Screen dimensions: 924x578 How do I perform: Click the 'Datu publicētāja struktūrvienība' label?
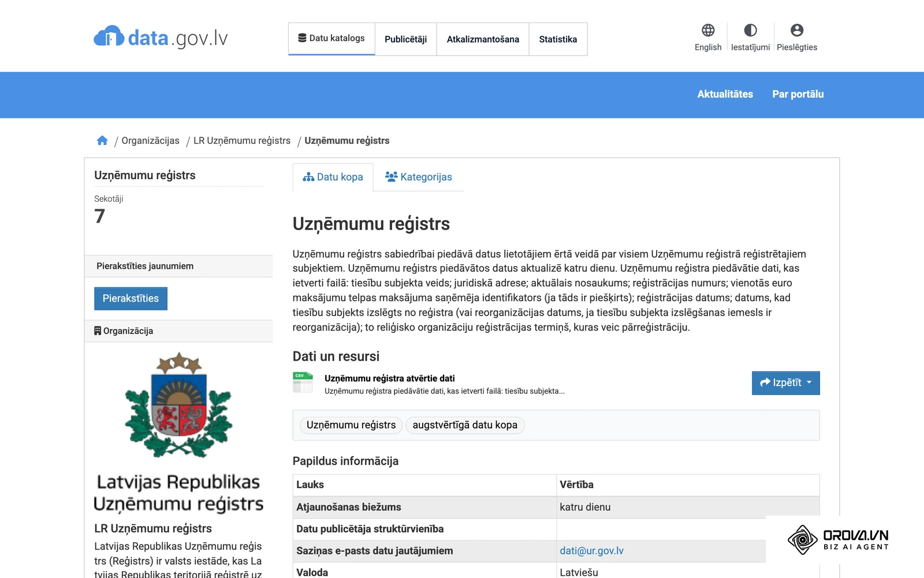click(370, 529)
